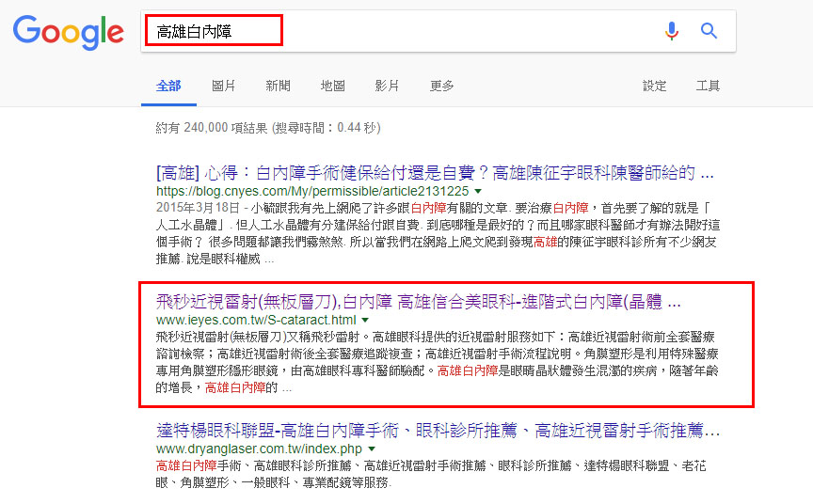Screen dimensions: 813x504
Task: Click the blog.cnyes.com URL text
Action: [312, 191]
